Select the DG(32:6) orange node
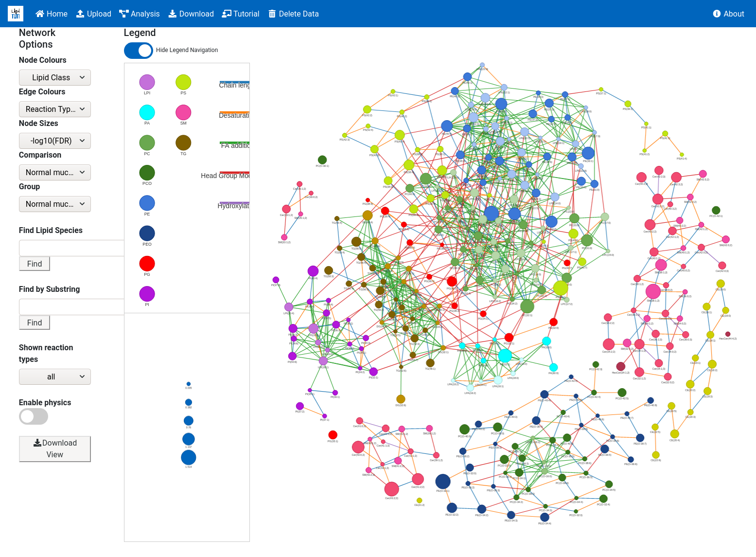Viewport: 756px width, 557px height. coord(401,399)
